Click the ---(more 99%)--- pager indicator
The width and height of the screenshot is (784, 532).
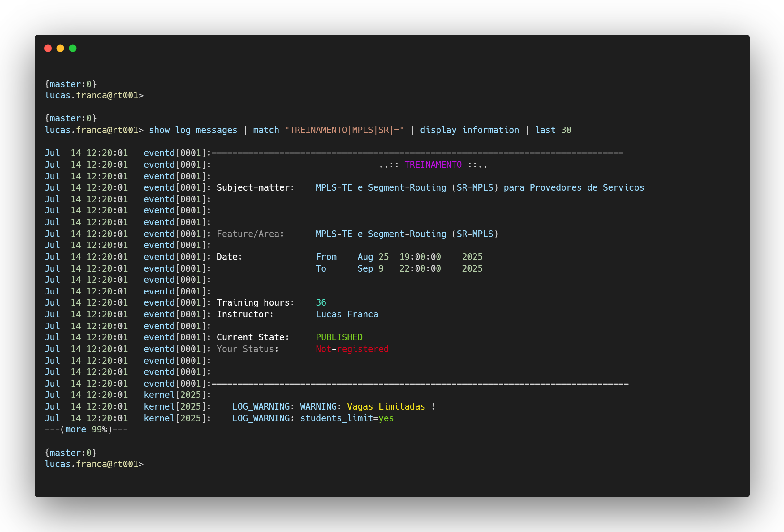tap(86, 429)
